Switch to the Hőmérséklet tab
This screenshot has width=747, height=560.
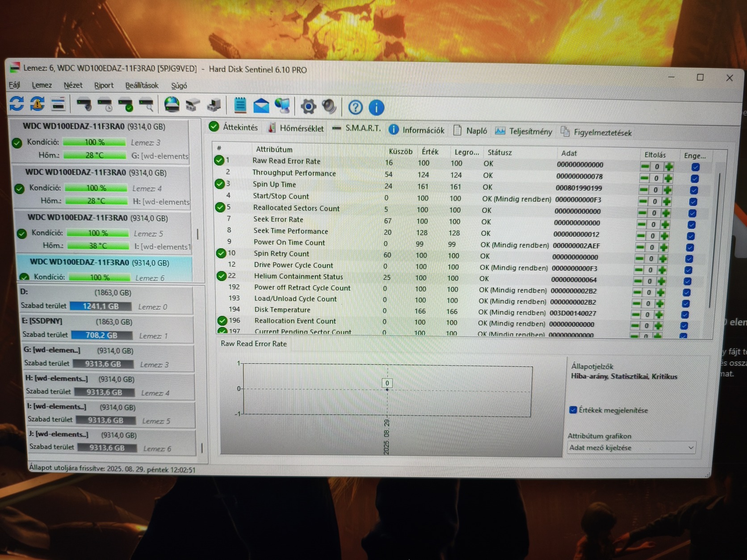(x=296, y=128)
